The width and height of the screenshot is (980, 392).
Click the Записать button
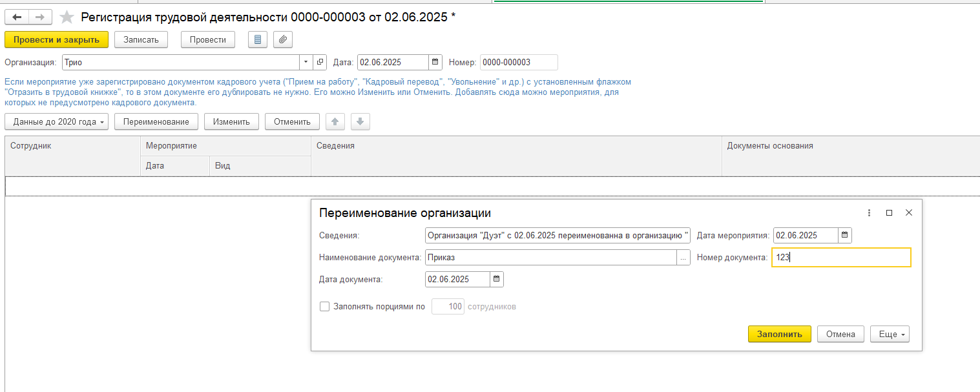coord(141,39)
